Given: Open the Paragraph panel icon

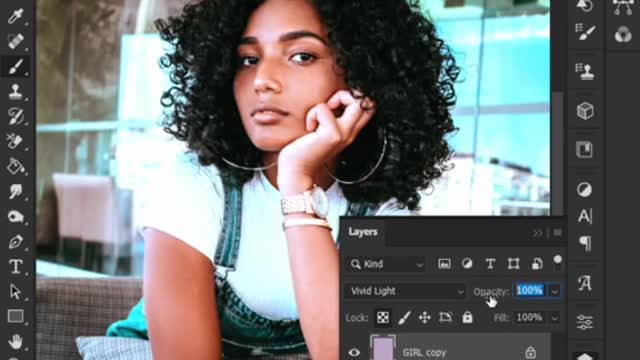Looking at the screenshot, I should (585, 244).
